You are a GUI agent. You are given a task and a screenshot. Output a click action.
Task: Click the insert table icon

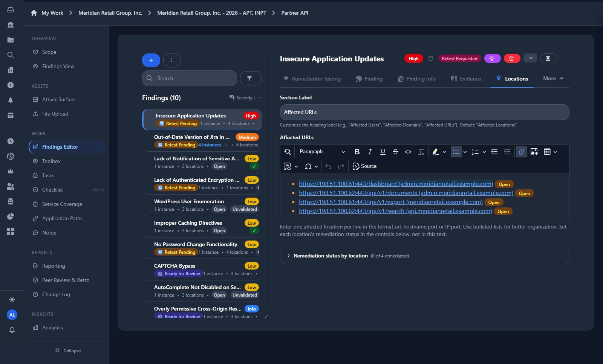click(x=547, y=152)
